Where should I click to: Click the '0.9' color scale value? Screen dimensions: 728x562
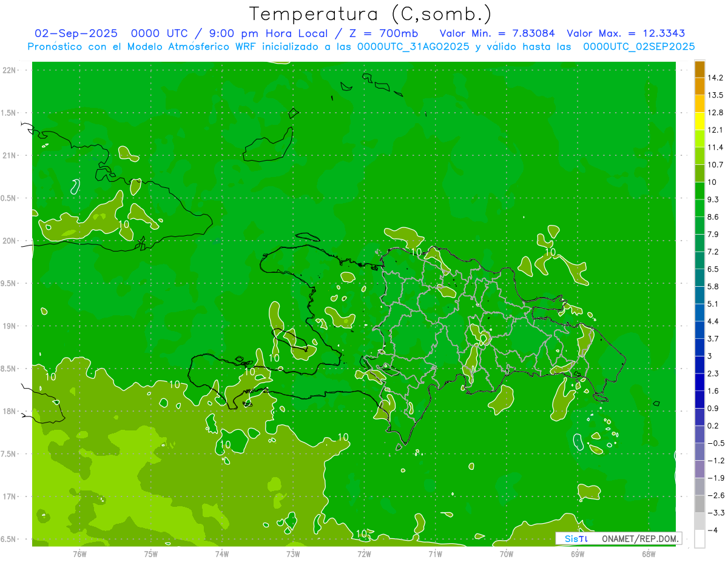pyautogui.click(x=713, y=409)
